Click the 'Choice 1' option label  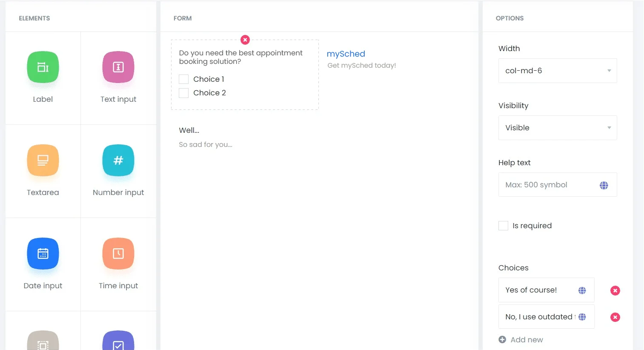(209, 79)
